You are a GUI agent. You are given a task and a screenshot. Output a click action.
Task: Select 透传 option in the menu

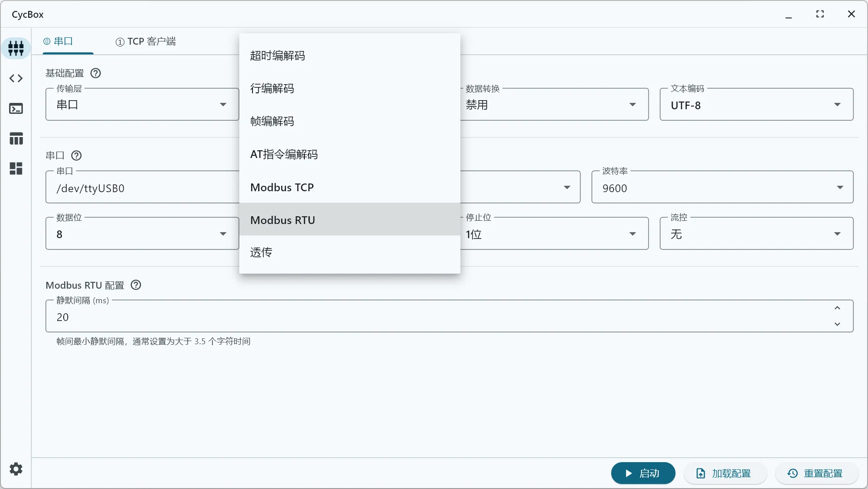click(x=349, y=252)
